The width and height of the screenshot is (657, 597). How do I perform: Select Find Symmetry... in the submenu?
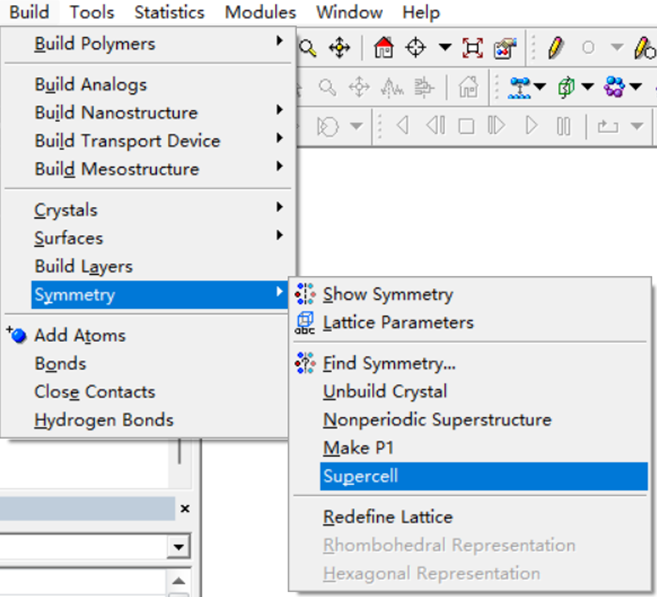tap(470, 363)
